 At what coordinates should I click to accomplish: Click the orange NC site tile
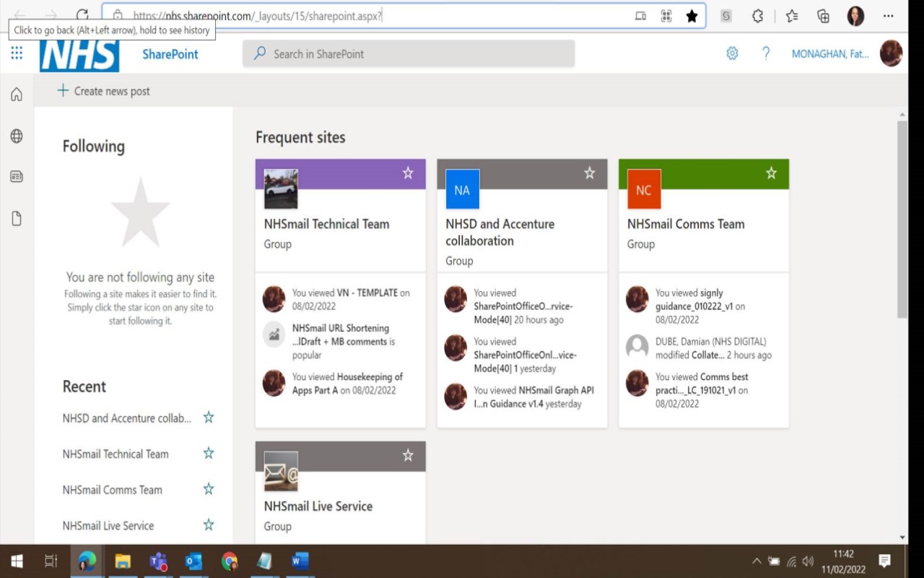click(x=644, y=189)
